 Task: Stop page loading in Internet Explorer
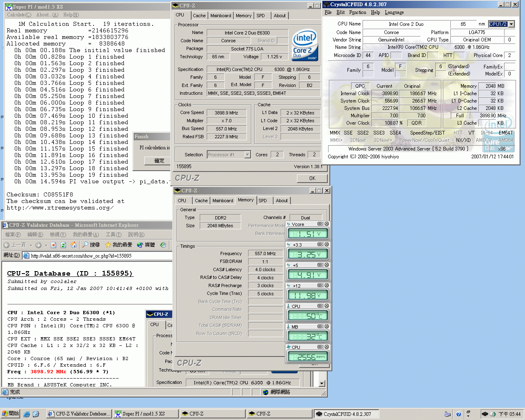tap(54, 245)
